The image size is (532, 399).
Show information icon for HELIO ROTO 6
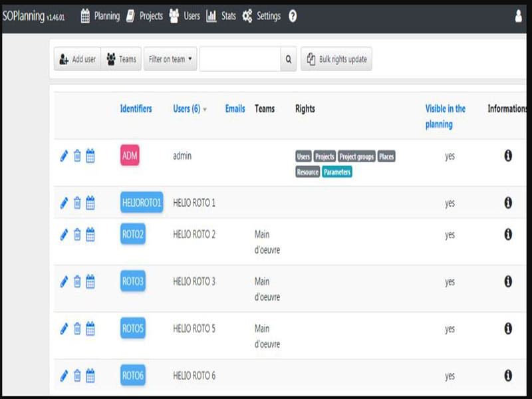click(x=508, y=375)
